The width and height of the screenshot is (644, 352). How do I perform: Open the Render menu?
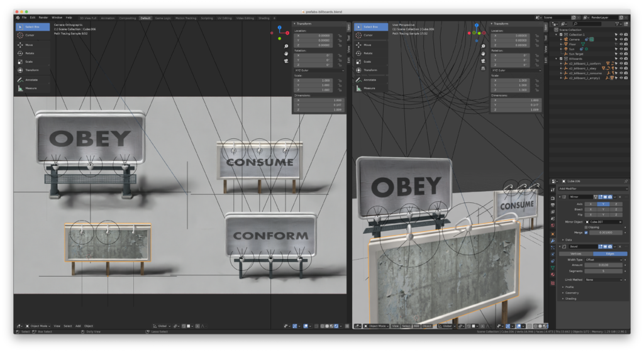(43, 18)
